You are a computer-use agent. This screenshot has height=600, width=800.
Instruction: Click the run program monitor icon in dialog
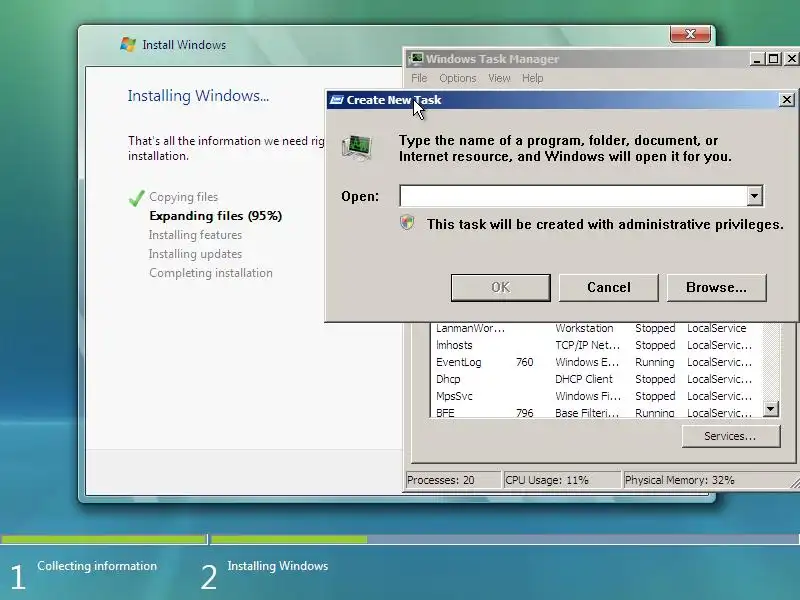357,148
